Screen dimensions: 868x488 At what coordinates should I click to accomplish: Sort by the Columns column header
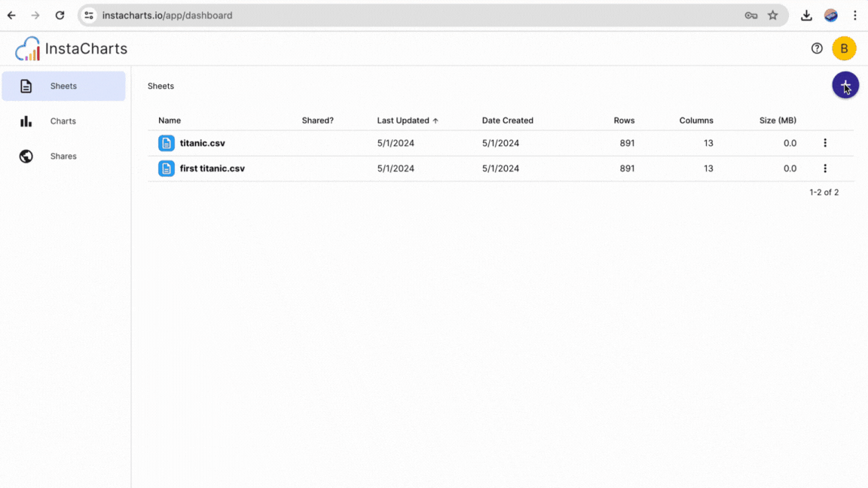coord(696,120)
